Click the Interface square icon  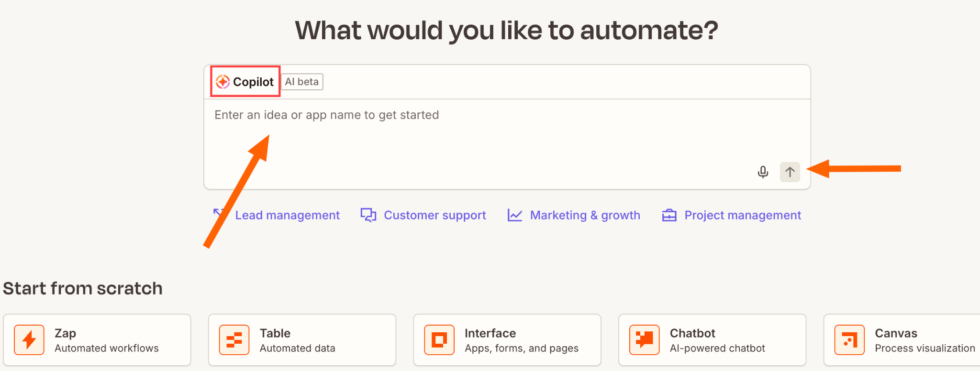[x=439, y=340]
